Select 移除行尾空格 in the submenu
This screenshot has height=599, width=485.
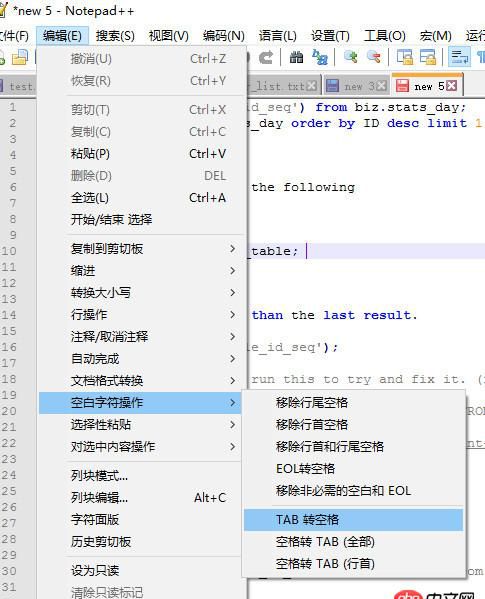(353, 403)
